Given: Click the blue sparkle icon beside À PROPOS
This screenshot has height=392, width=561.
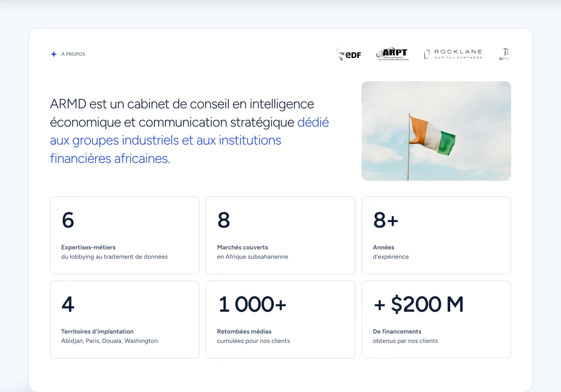Looking at the screenshot, I should [53, 54].
